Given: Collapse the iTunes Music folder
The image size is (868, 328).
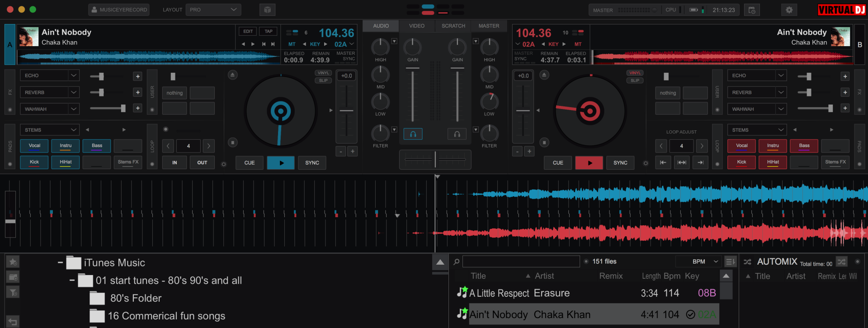Looking at the screenshot, I should point(60,262).
